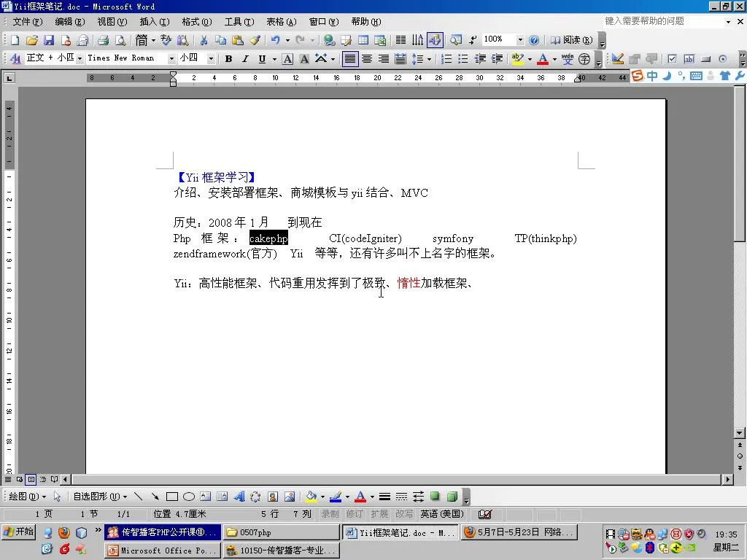Select the Rectangle drawing tool

(172, 497)
